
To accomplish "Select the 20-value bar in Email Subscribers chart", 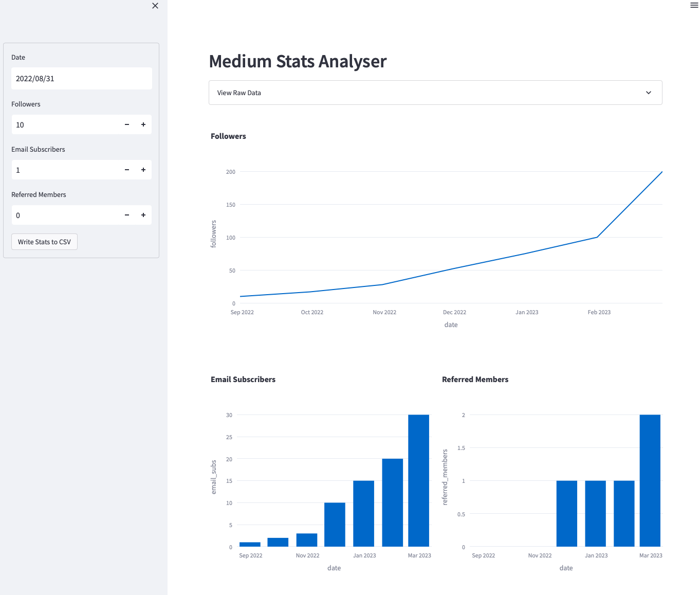I will point(392,502).
